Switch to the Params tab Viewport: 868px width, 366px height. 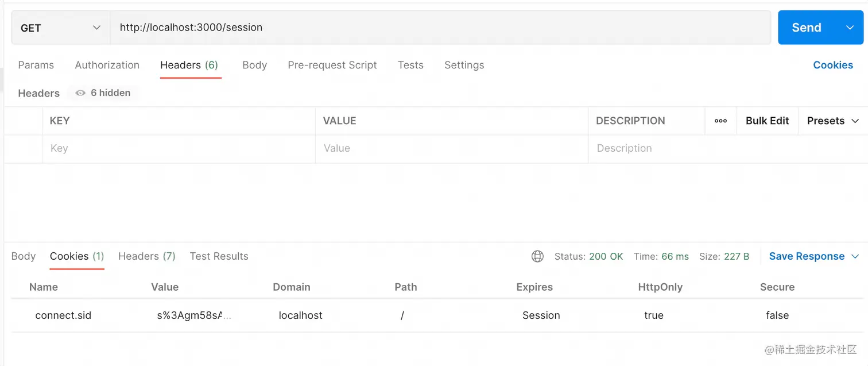pos(36,65)
